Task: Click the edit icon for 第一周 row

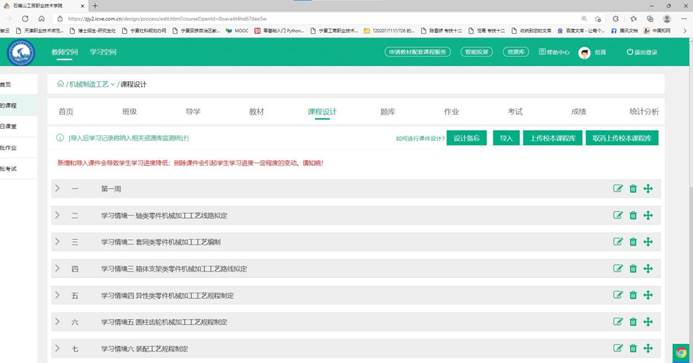Action: 617,189
